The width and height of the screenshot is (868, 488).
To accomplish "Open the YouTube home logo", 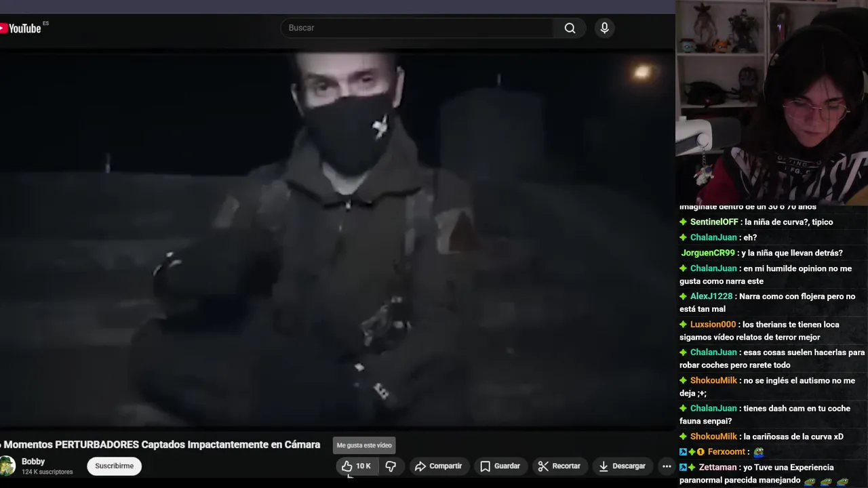I will 22,28.
